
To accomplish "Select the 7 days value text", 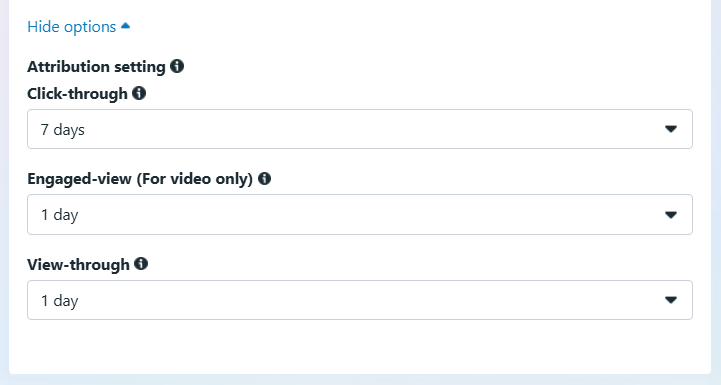I will [x=63, y=130].
